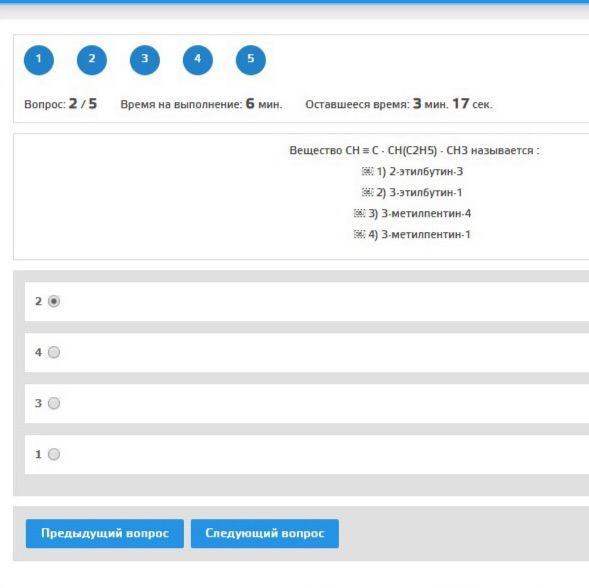Select radio button for answer 1
Viewport: 589px width, 588px height.
54,454
